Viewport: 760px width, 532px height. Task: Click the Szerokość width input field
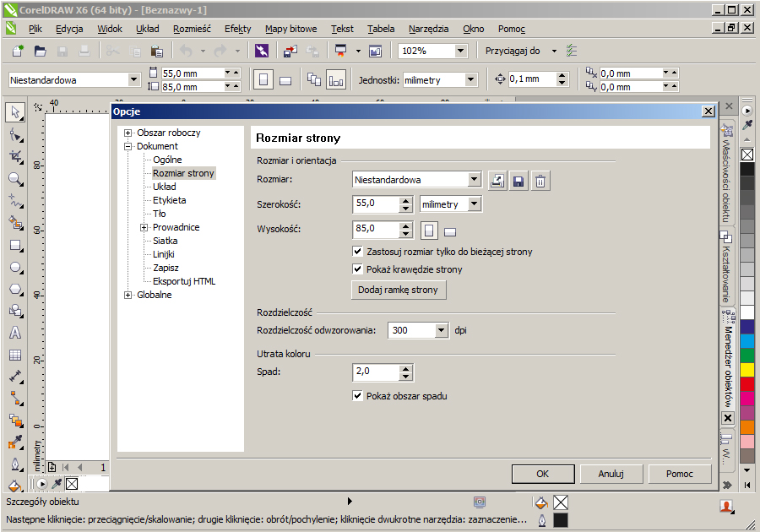(377, 204)
